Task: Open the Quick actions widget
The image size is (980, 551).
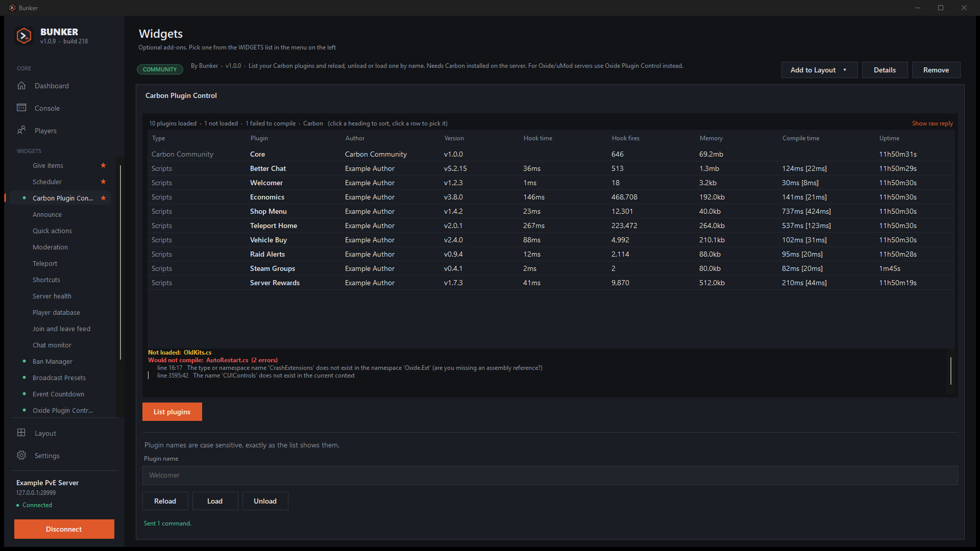Action: click(x=52, y=231)
